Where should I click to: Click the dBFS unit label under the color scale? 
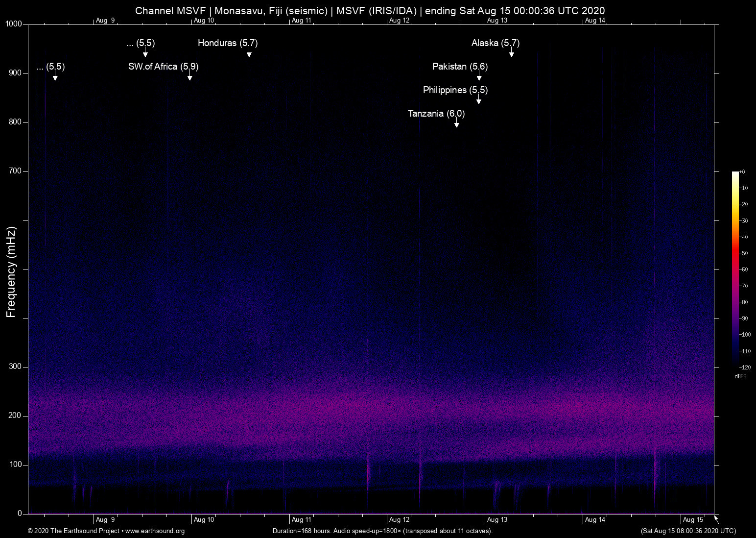tap(740, 376)
